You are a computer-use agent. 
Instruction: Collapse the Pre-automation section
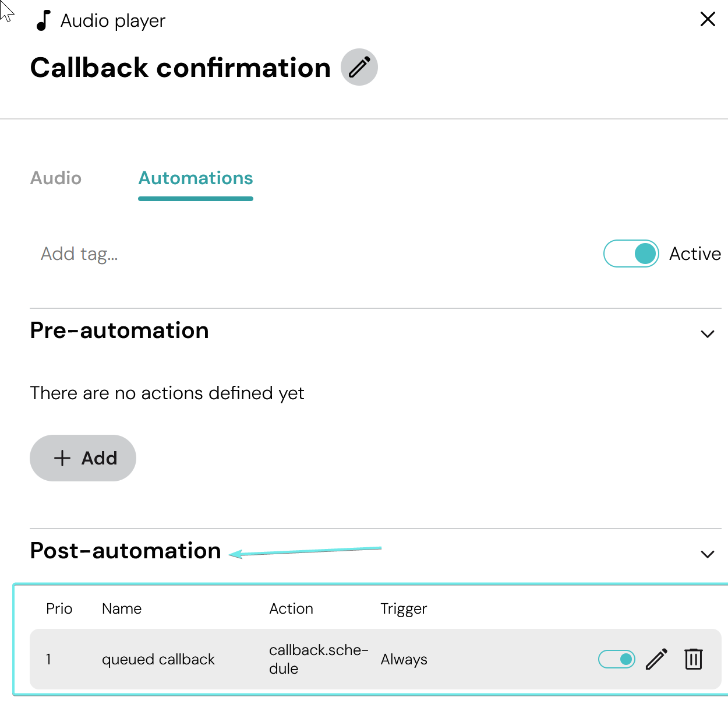pos(708,334)
